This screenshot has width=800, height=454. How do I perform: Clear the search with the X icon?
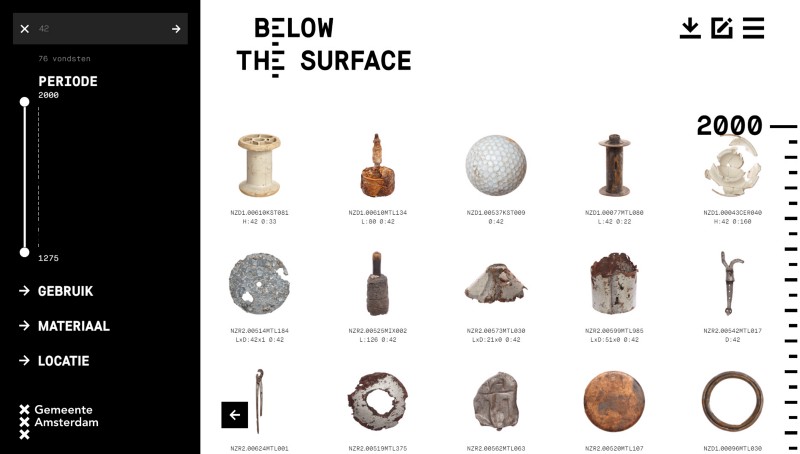[x=24, y=29]
